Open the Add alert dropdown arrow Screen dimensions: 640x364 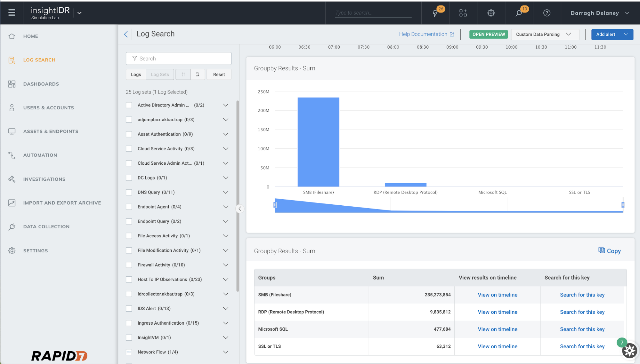626,35
